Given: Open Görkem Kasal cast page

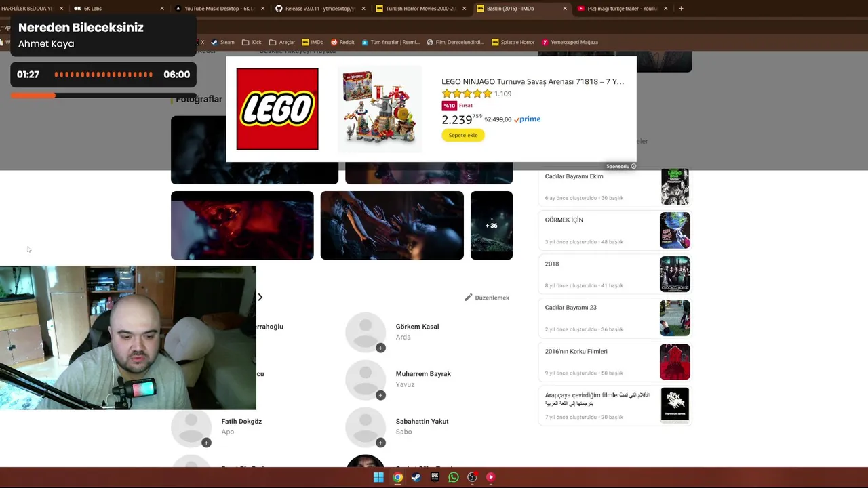Looking at the screenshot, I should [417, 327].
